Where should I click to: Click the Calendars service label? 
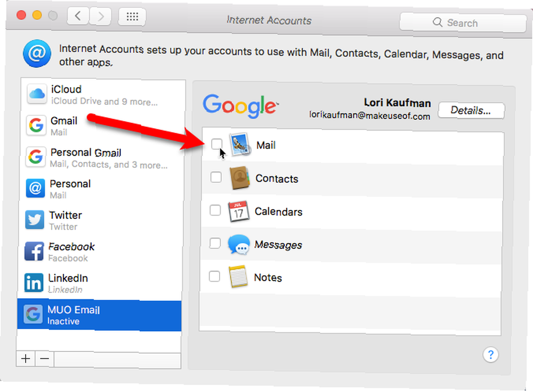(278, 211)
